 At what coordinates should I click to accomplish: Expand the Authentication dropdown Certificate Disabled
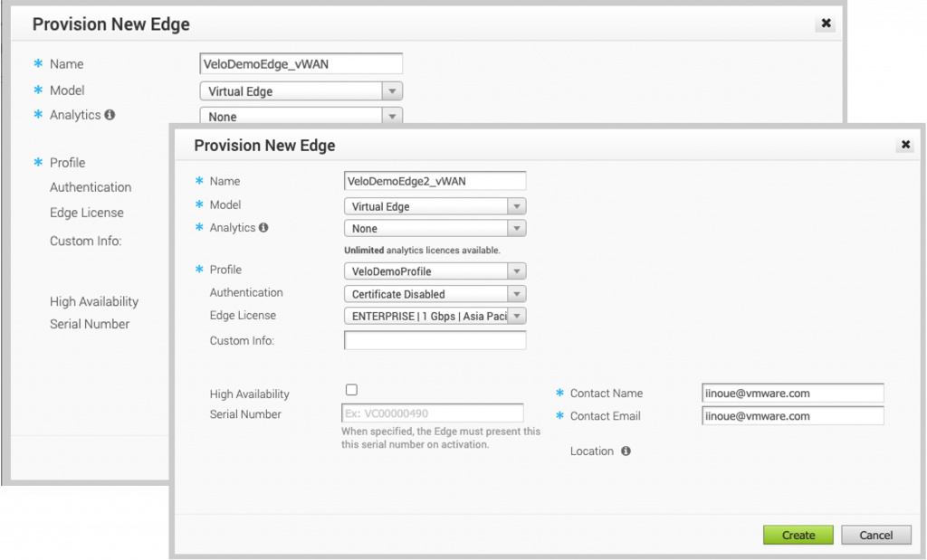[435, 294]
